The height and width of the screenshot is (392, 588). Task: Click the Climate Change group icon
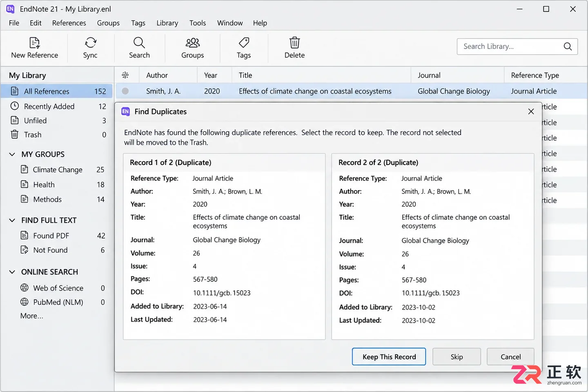point(24,169)
